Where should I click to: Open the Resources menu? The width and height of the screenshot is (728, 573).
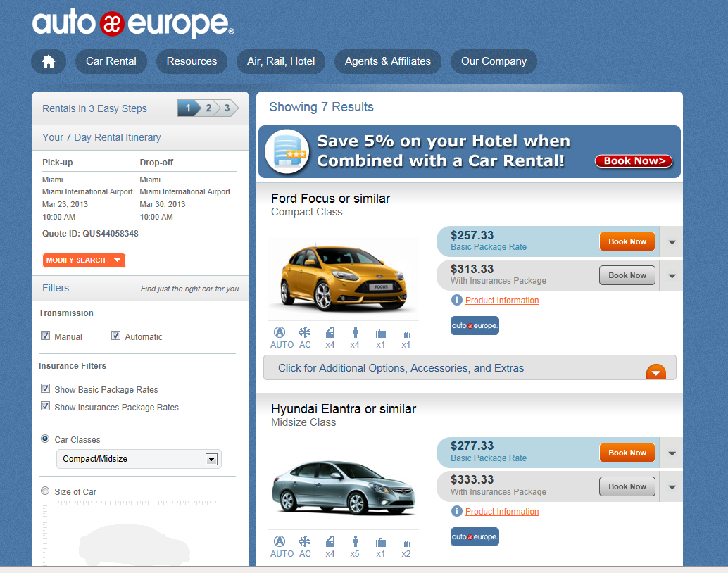[x=192, y=61]
